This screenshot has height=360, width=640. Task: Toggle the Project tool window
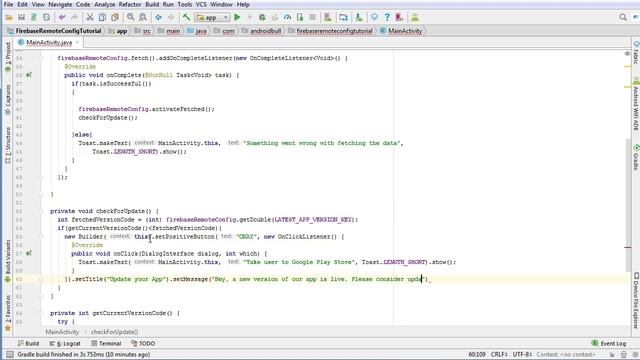[x=7, y=57]
